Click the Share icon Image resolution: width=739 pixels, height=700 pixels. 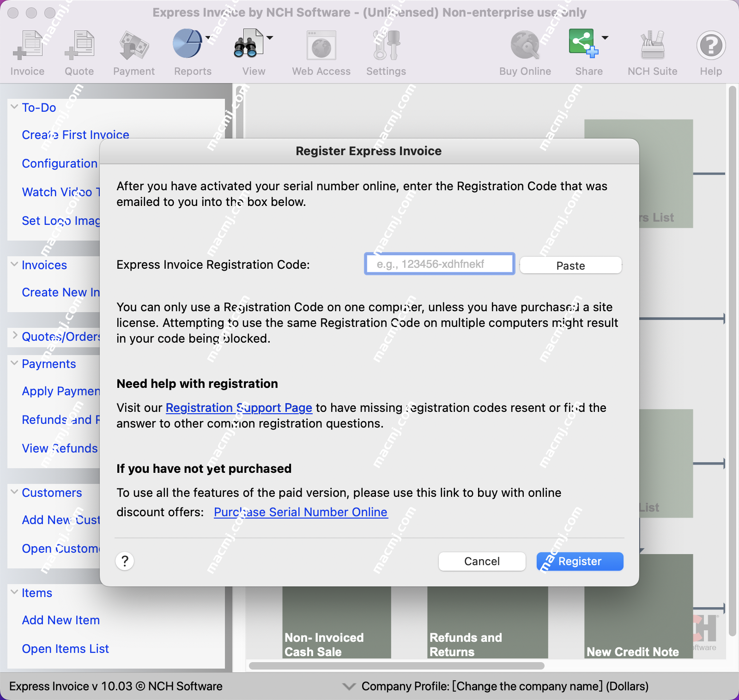pos(583,43)
